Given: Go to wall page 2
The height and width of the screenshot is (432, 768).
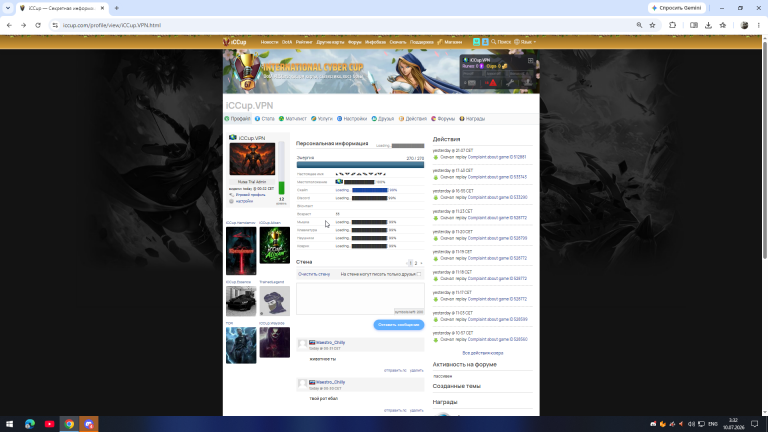Looking at the screenshot, I should 416,263.
